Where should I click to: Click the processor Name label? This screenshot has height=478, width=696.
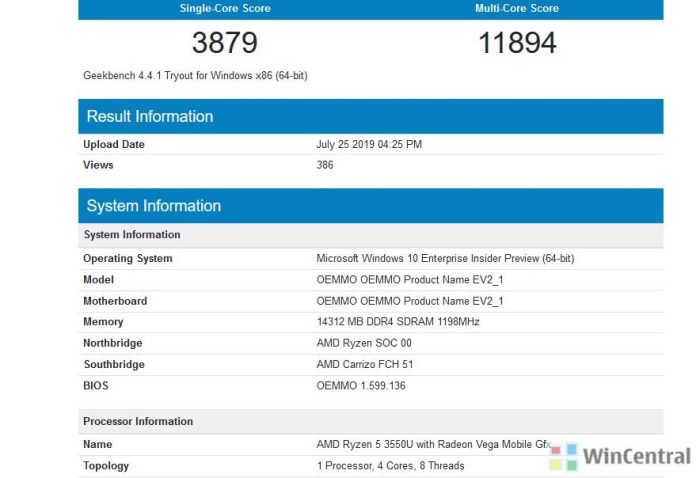[x=98, y=444]
